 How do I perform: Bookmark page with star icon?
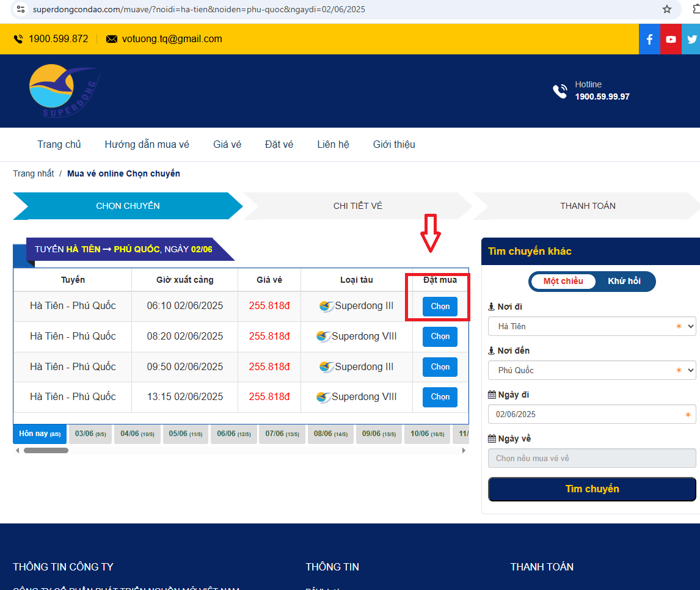[667, 9]
